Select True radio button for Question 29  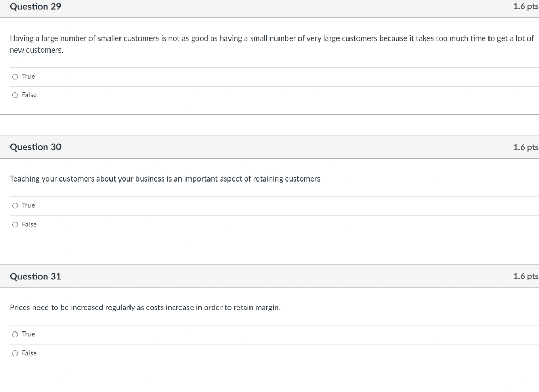15,77
